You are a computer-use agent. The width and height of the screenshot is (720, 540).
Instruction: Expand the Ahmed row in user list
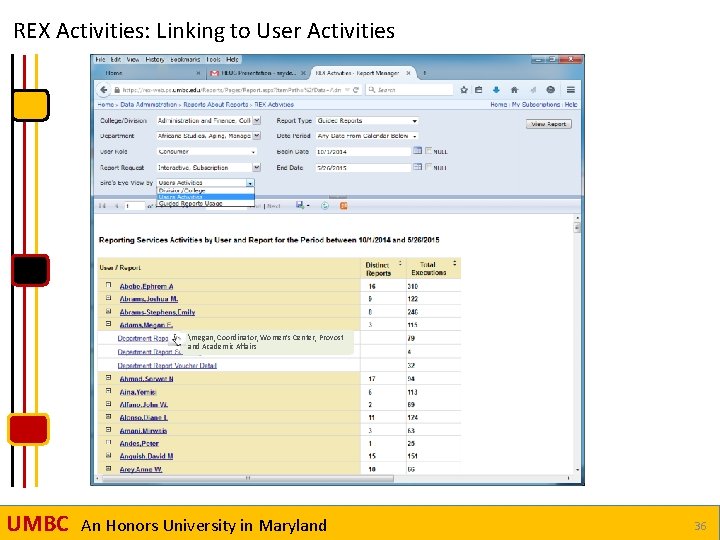pyautogui.click(x=109, y=377)
